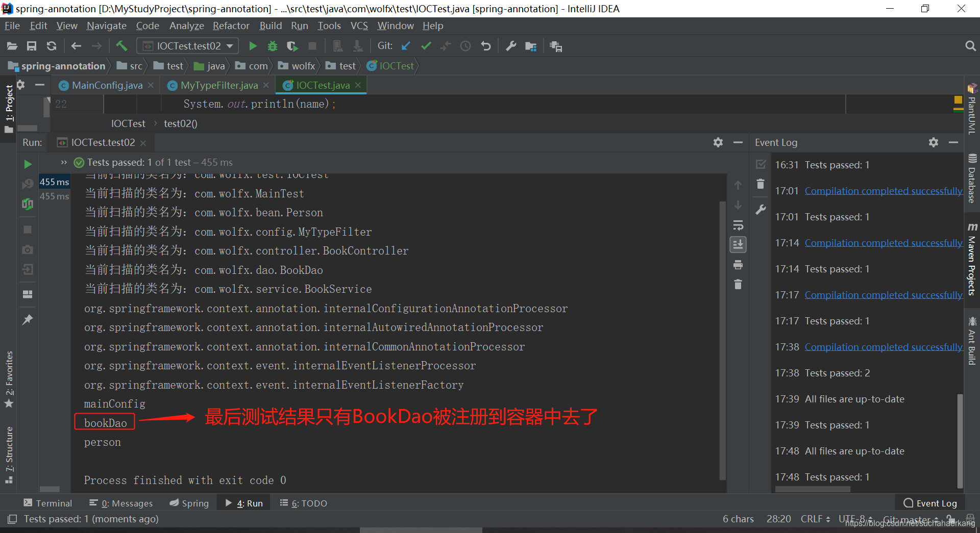Click Git Update Project blue arrow
Viewport: 980px width, 533px height.
click(406, 46)
